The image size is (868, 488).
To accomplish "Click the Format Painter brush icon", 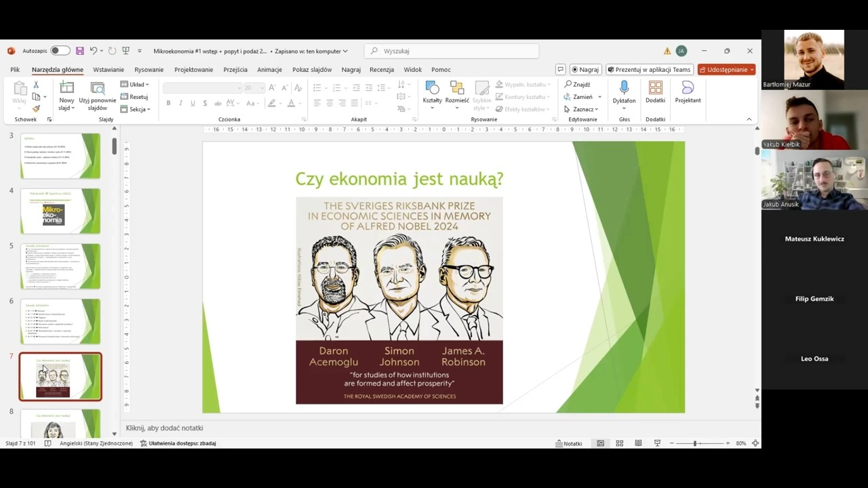I will [x=36, y=108].
